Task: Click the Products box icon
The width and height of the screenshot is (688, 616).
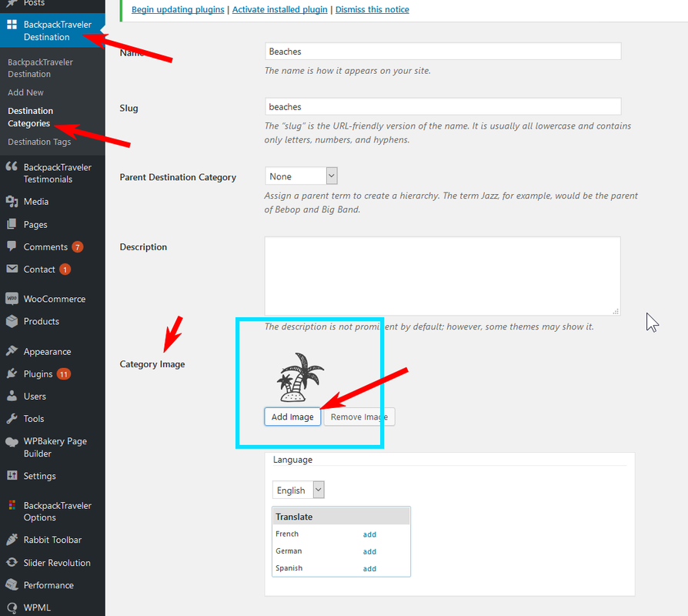Action: 12,321
